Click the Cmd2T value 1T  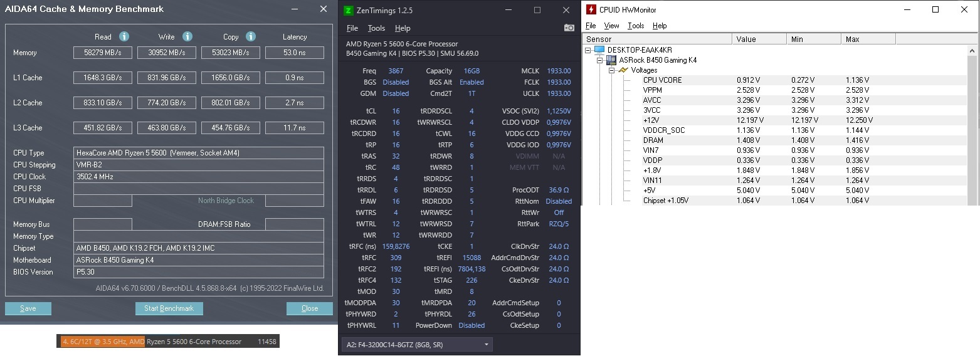coord(472,93)
